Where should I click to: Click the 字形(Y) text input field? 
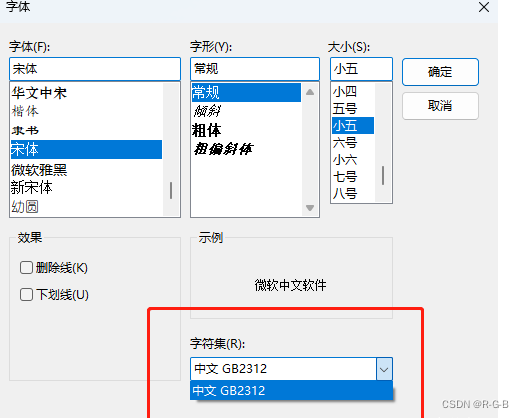click(255, 69)
